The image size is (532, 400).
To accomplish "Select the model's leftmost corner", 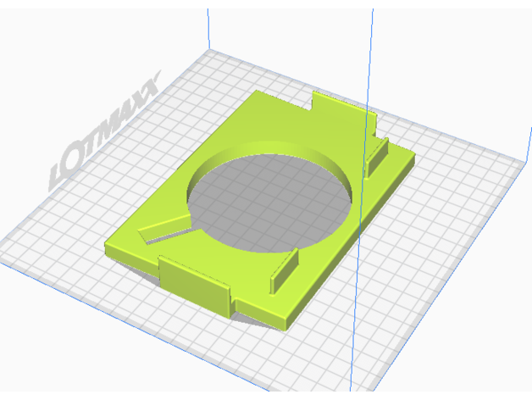I will click(108, 247).
